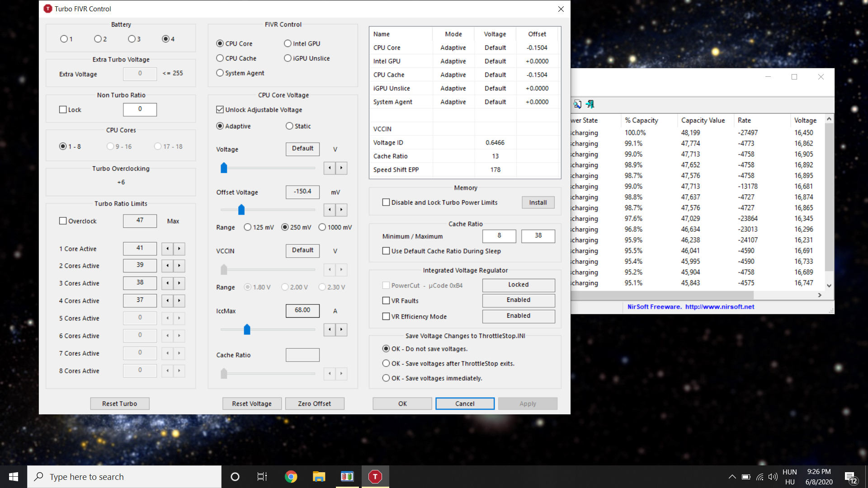Click the Cancel button
Image resolution: width=868 pixels, height=488 pixels.
pos(465,404)
